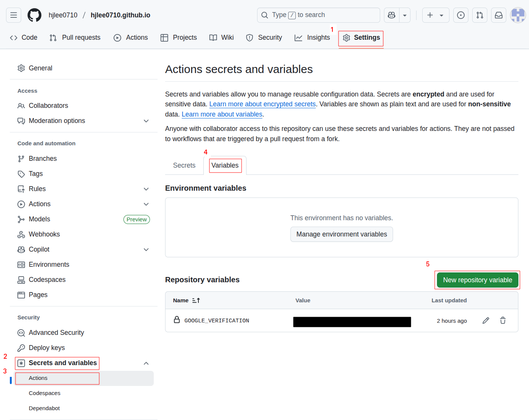
Task: Open the issues icon in header
Action: [x=461, y=15]
